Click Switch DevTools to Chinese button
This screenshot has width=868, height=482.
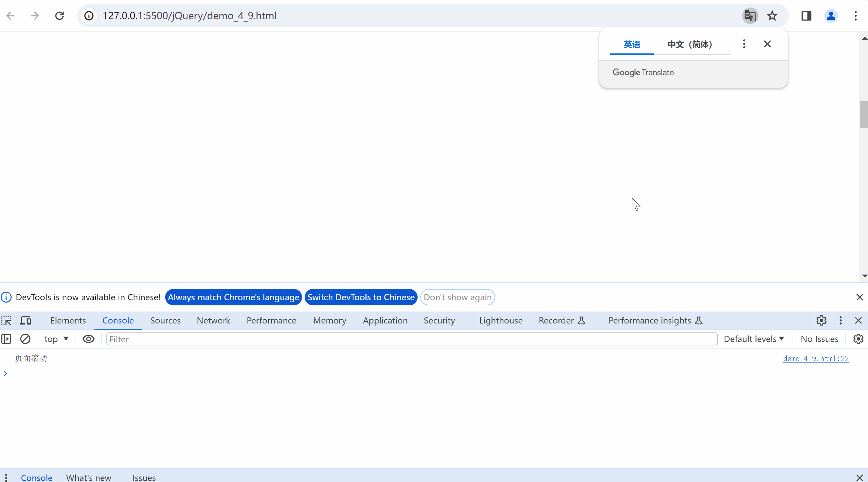pyautogui.click(x=361, y=297)
